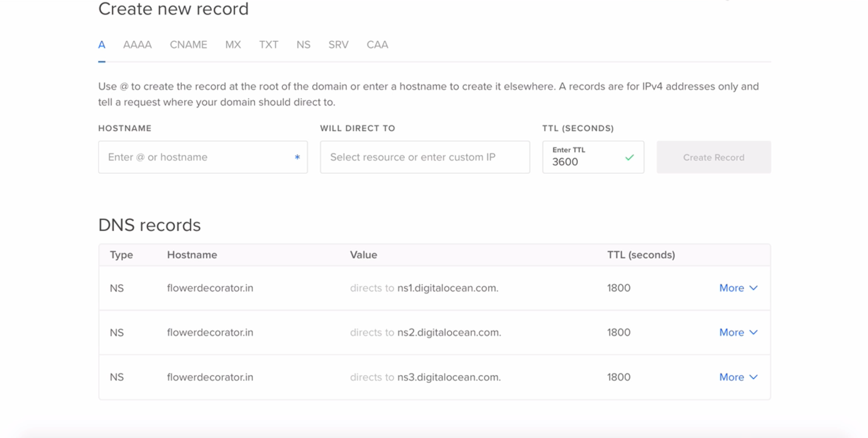This screenshot has width=868, height=438.
Task: Switch to the MX record tab
Action: pos(233,45)
